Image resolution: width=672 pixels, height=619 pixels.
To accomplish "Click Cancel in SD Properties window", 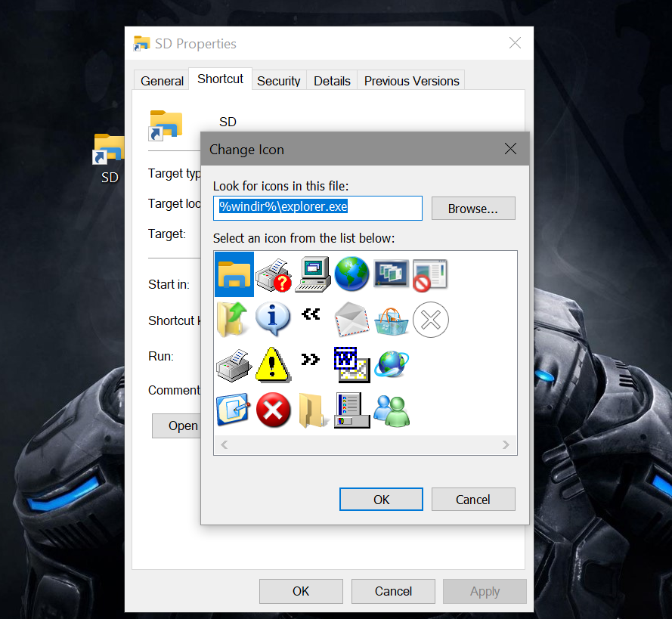I will click(x=393, y=591).
